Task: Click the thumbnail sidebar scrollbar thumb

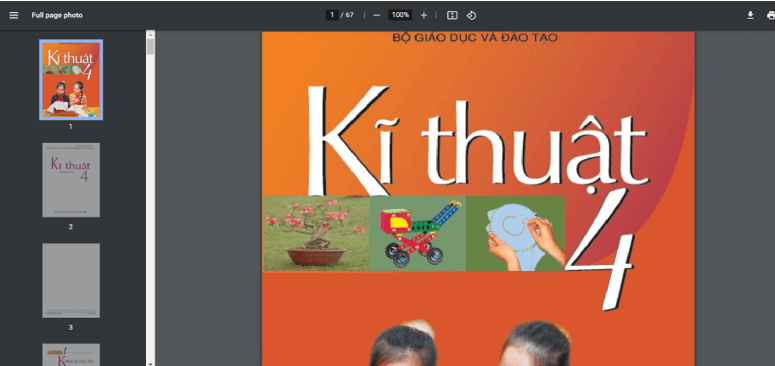Action: (150, 47)
